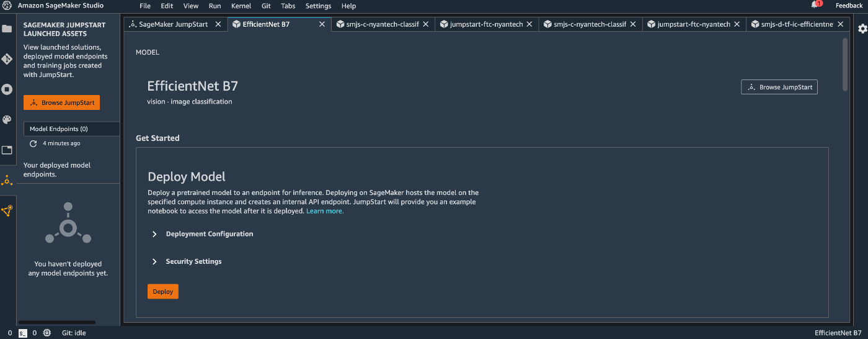Close the last jumpstart-ftc-nyantech tab

coord(737,24)
